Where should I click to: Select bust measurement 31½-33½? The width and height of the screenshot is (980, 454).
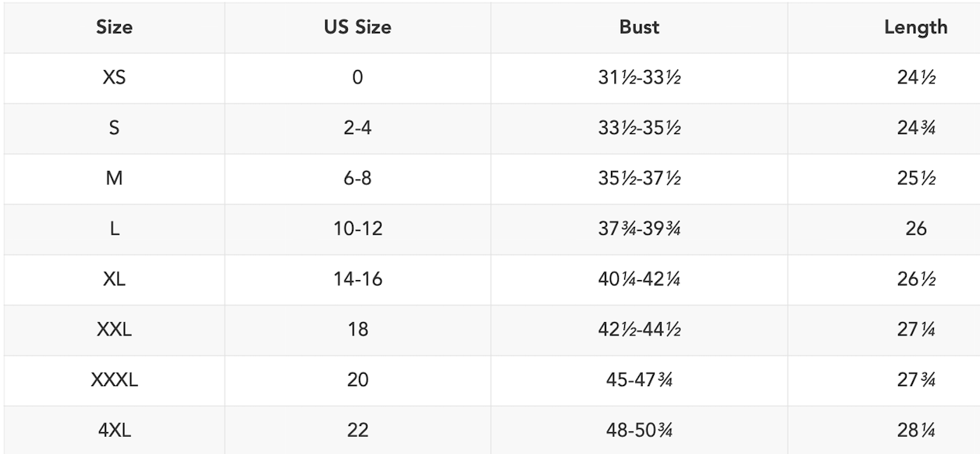639,78
